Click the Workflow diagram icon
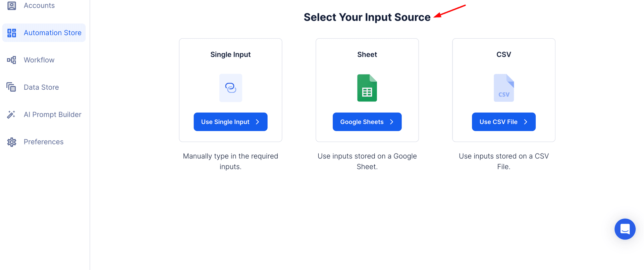Viewport: 644px width, 270px height. 12,60
